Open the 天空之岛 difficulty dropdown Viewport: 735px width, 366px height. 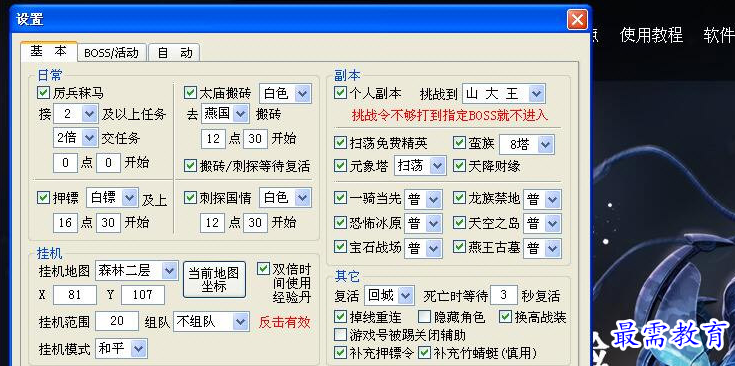point(542,223)
